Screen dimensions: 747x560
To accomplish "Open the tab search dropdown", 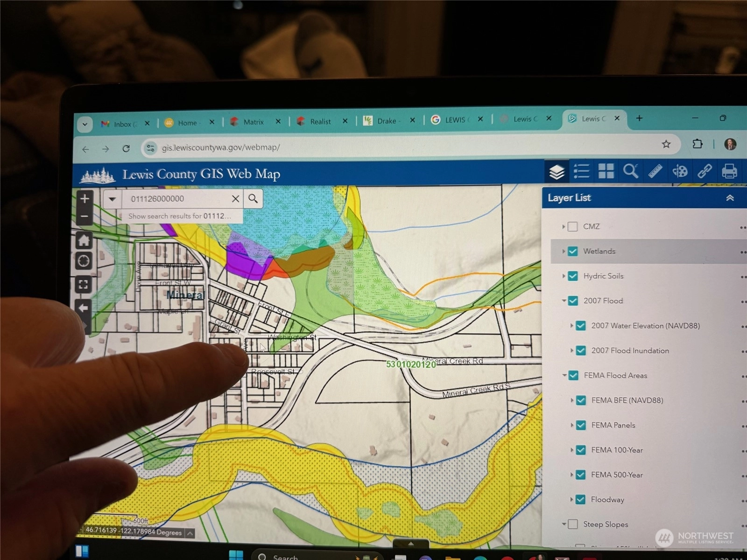I will point(85,125).
